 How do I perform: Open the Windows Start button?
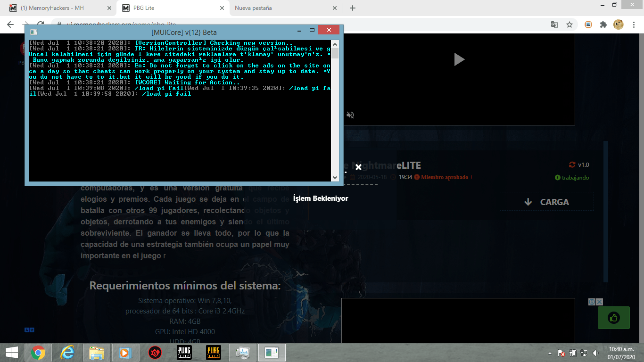(x=11, y=353)
